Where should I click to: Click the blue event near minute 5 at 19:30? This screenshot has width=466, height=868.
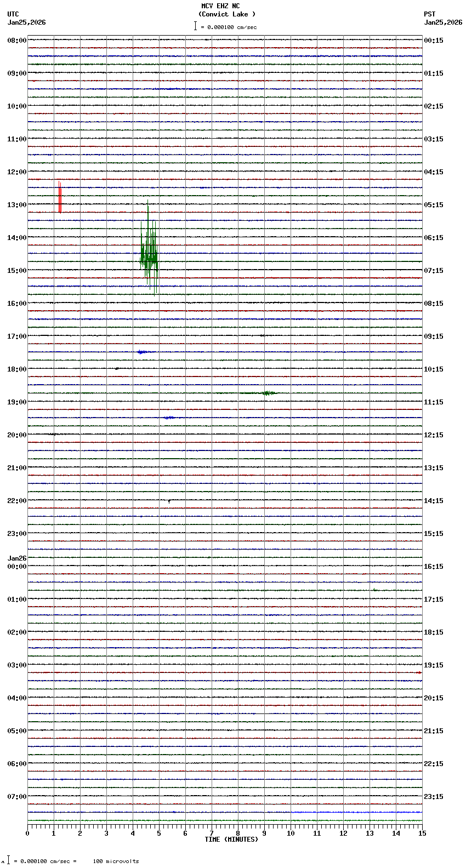(x=169, y=418)
